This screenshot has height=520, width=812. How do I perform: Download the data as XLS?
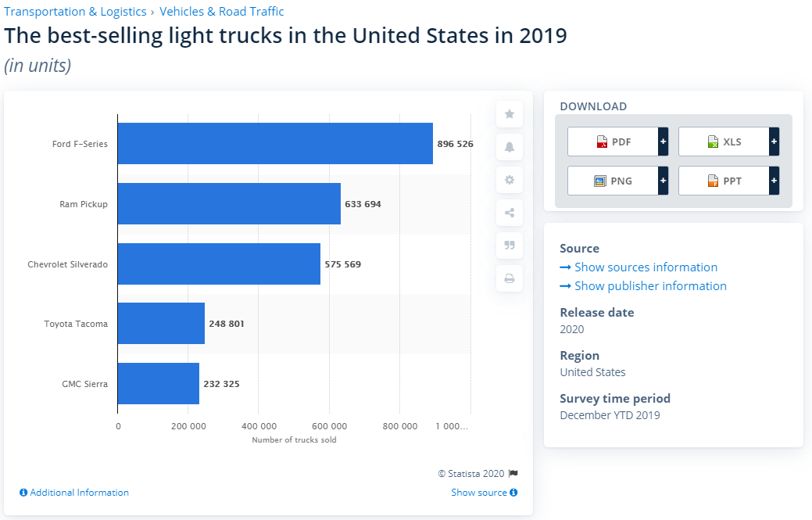[x=724, y=142]
